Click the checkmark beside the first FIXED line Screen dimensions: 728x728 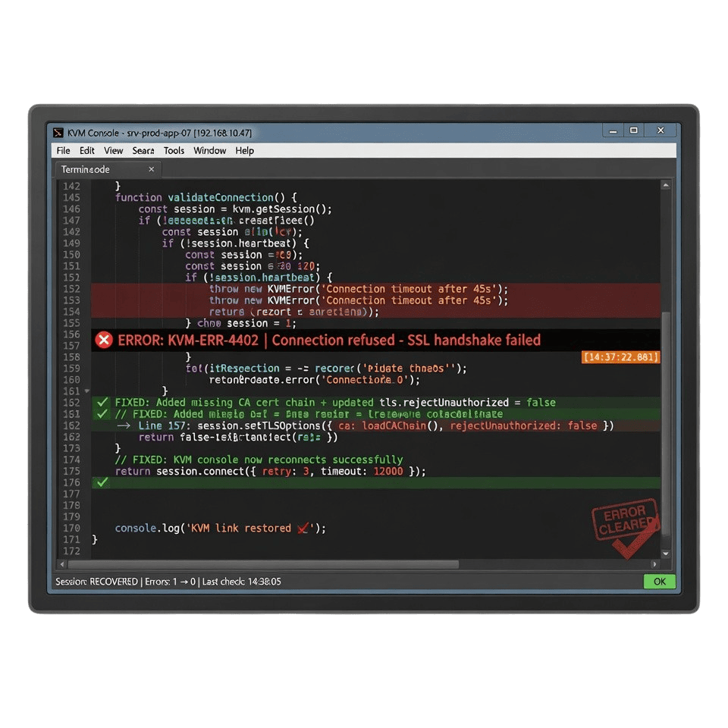point(102,402)
